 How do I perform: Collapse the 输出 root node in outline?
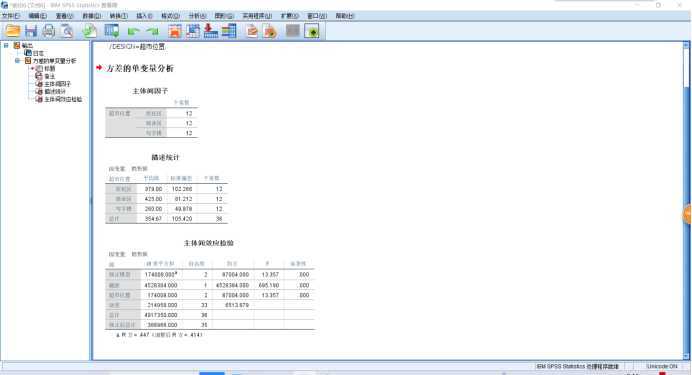6,45
